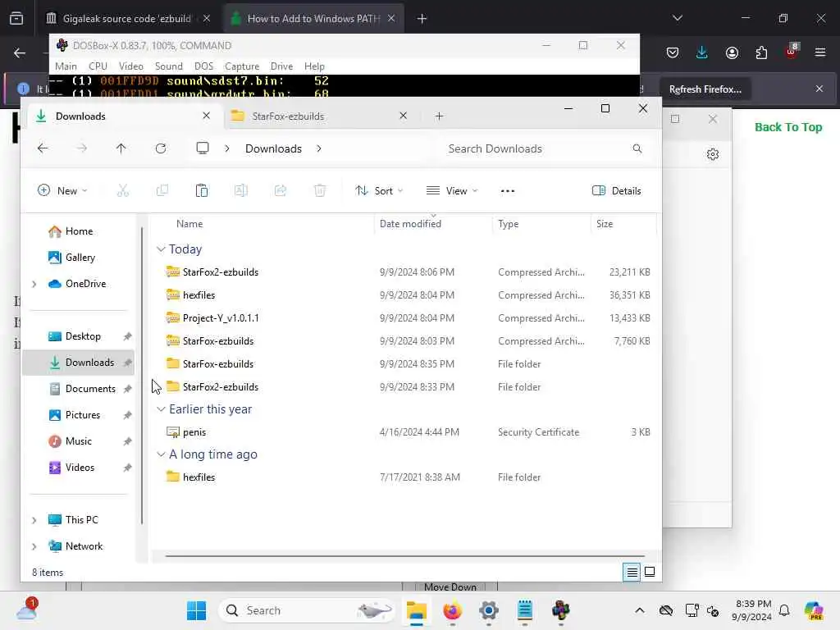The width and height of the screenshot is (840, 630).
Task: Click the Paste clipboard icon
Action: coord(202,190)
